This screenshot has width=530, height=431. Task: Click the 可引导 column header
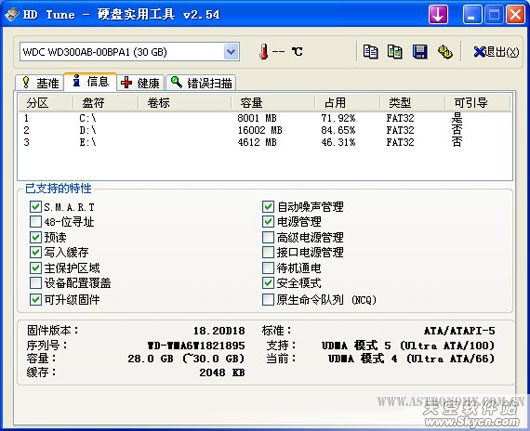(x=477, y=102)
